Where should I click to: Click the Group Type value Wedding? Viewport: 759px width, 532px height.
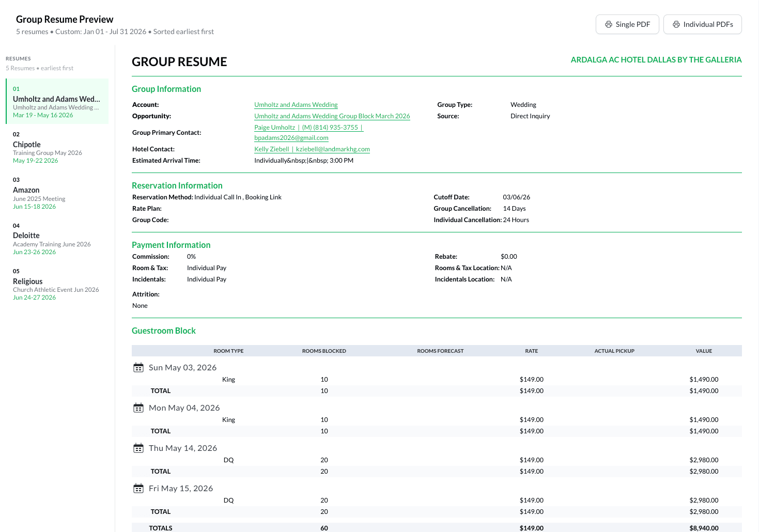523,105
